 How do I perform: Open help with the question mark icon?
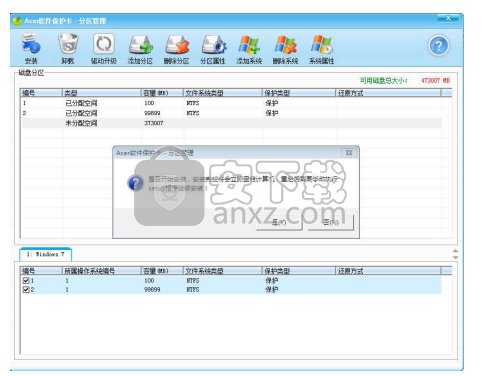pyautogui.click(x=439, y=46)
